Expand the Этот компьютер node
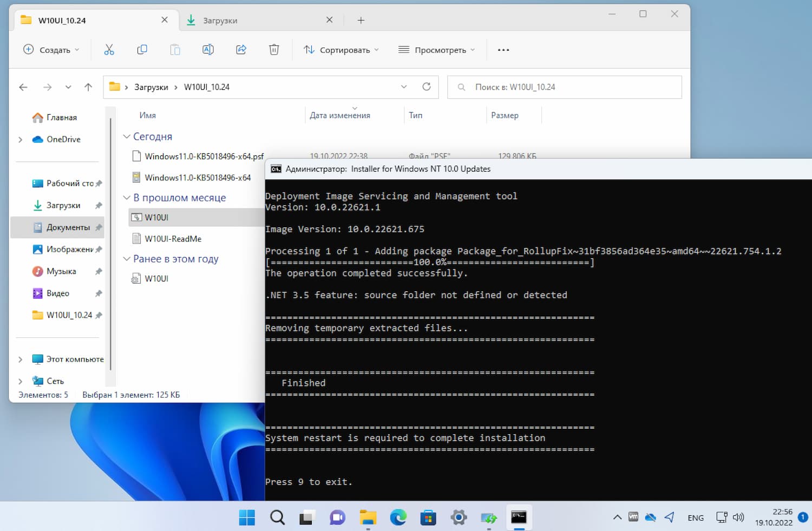Screen dimensions: 812x531 [x=20, y=359]
